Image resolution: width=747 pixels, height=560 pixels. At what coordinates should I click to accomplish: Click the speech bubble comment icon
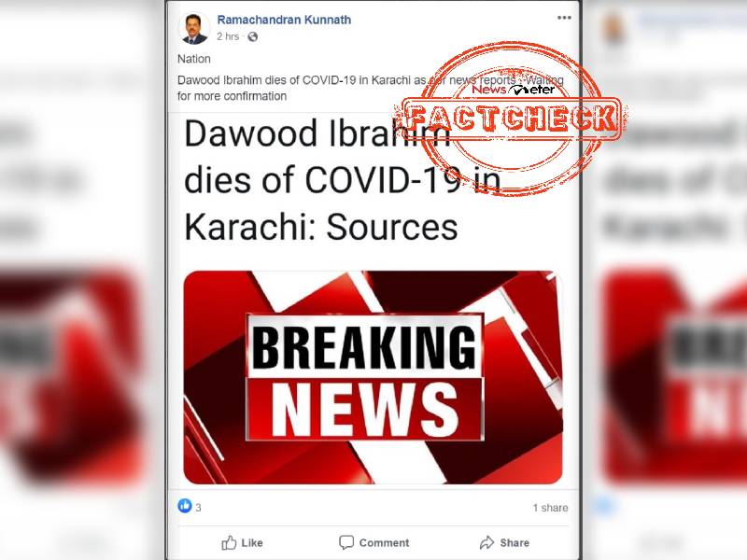click(346, 542)
